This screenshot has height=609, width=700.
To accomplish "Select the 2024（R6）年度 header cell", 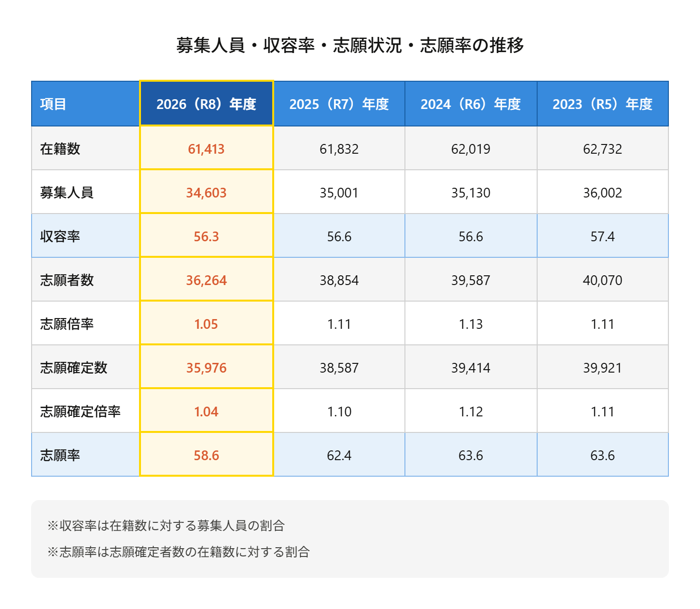I will 471,104.
